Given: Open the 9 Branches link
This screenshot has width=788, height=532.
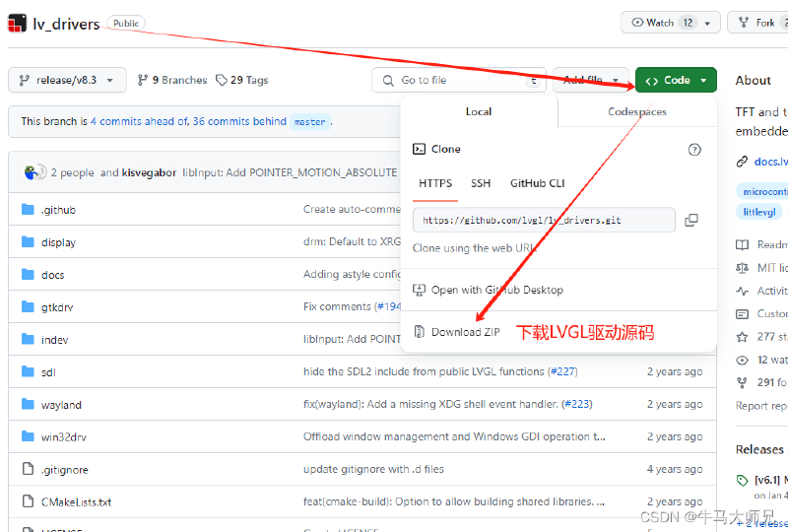Looking at the screenshot, I should (172, 80).
